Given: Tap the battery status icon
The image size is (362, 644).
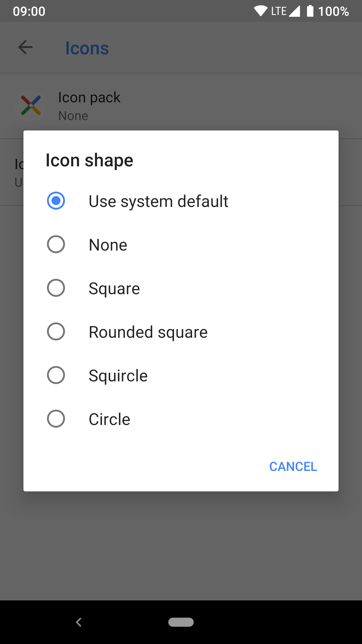Looking at the screenshot, I should (310, 11).
